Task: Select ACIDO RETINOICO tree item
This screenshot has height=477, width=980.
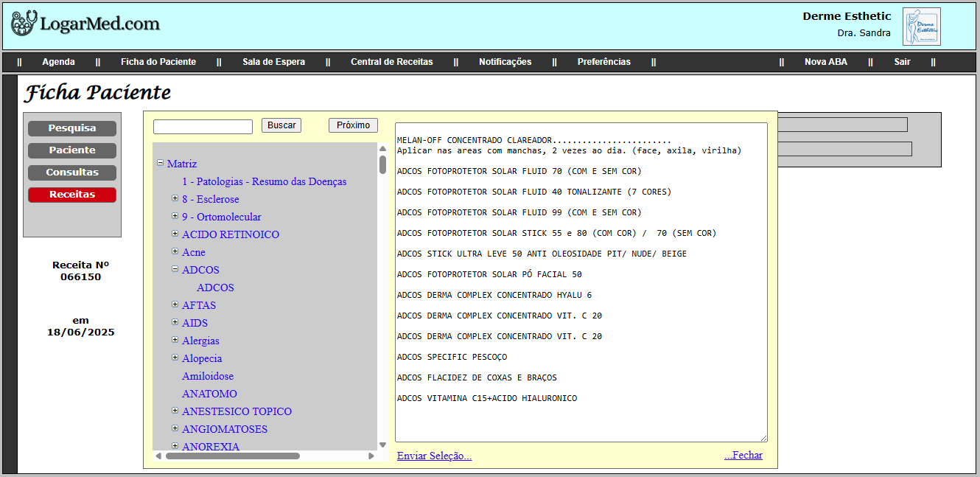Action: [231, 234]
